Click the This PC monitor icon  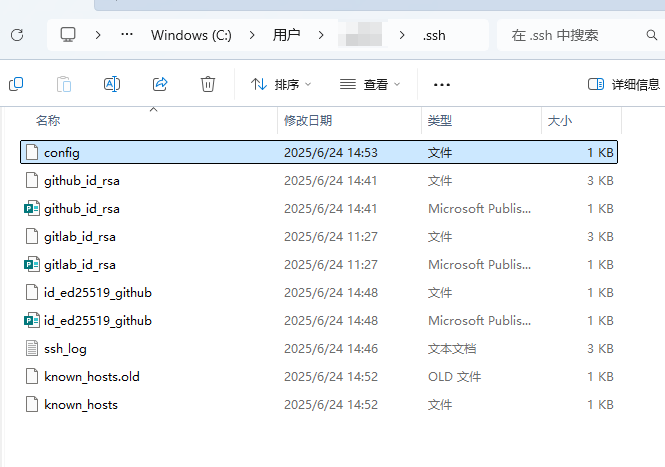click(68, 35)
